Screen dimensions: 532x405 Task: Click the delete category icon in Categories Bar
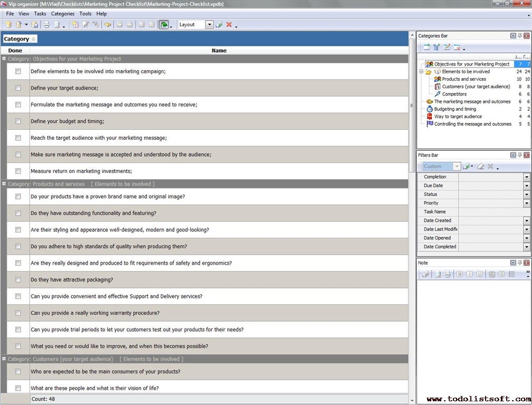click(457, 47)
